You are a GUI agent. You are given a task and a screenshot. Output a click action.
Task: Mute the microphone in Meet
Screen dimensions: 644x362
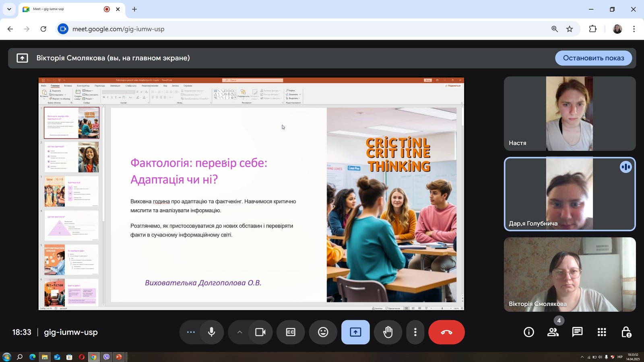coord(211,332)
